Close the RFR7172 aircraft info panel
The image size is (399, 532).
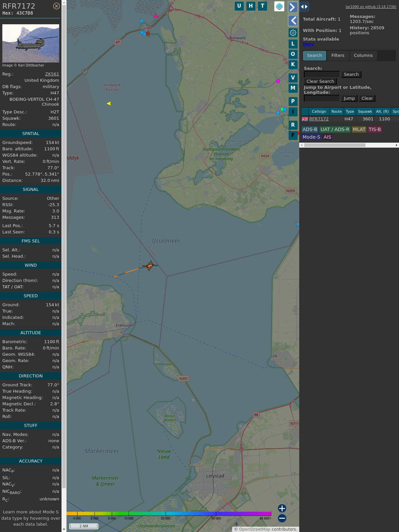coord(57,6)
